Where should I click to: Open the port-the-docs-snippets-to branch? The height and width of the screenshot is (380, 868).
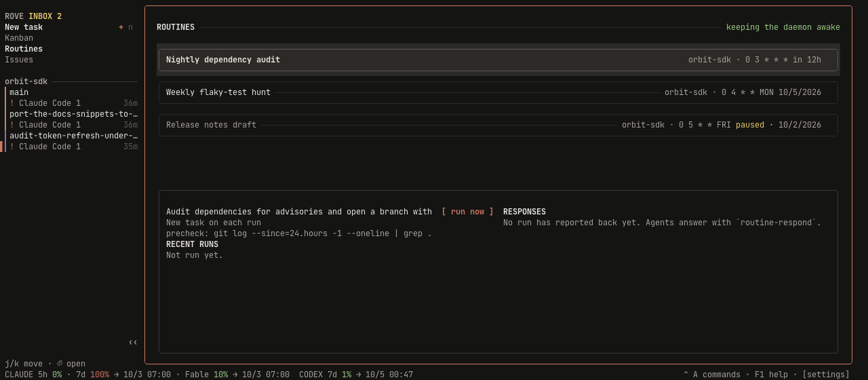tap(73, 114)
